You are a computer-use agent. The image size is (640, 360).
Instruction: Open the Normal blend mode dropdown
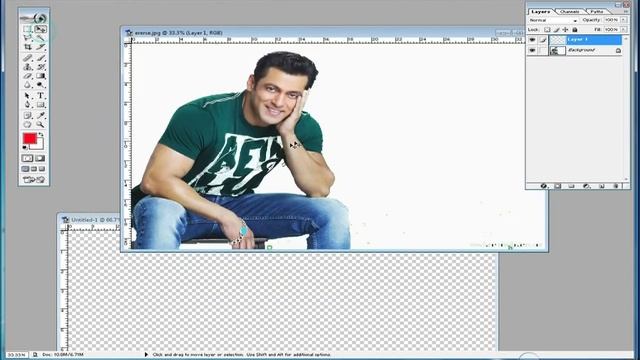pos(553,20)
